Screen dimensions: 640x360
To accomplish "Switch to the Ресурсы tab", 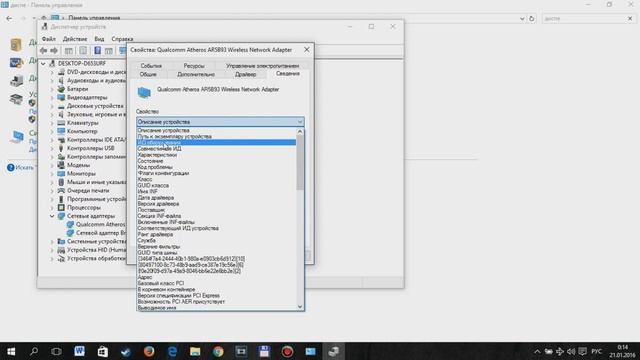I will pyautogui.click(x=194, y=66).
